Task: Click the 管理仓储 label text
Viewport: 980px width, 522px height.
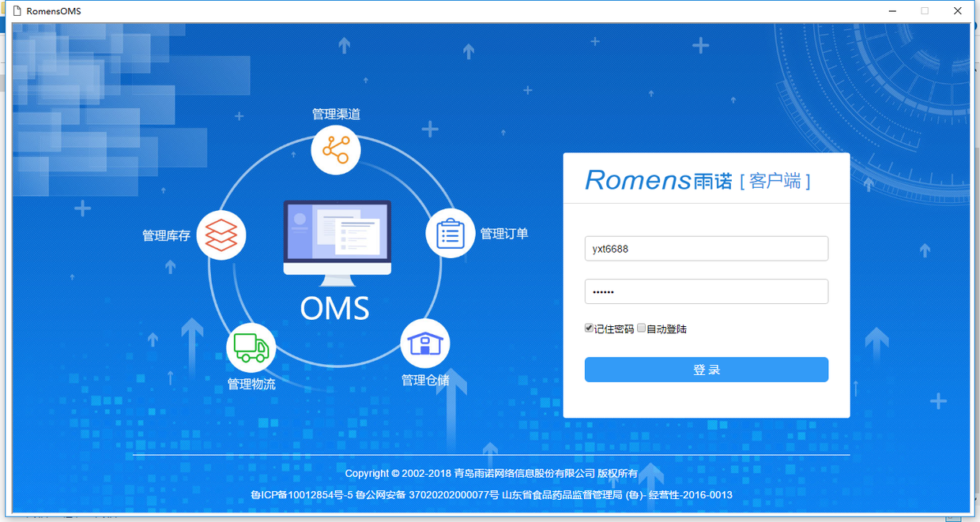Action: click(x=425, y=381)
